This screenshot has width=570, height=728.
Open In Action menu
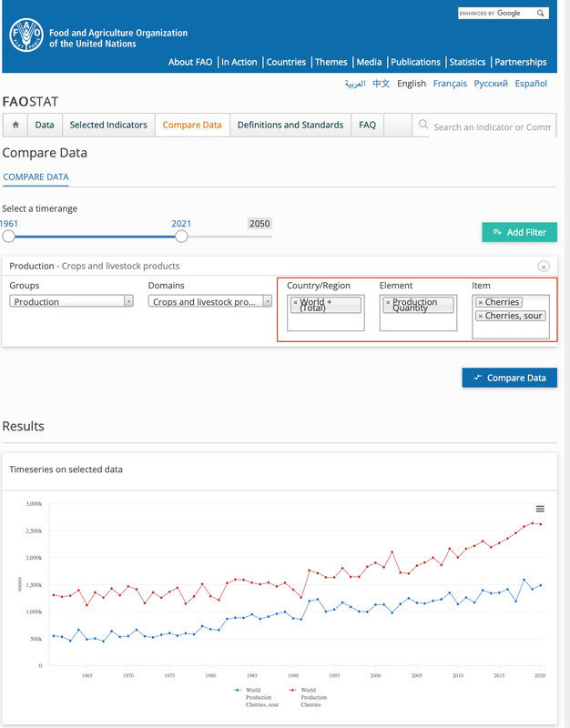[239, 62]
